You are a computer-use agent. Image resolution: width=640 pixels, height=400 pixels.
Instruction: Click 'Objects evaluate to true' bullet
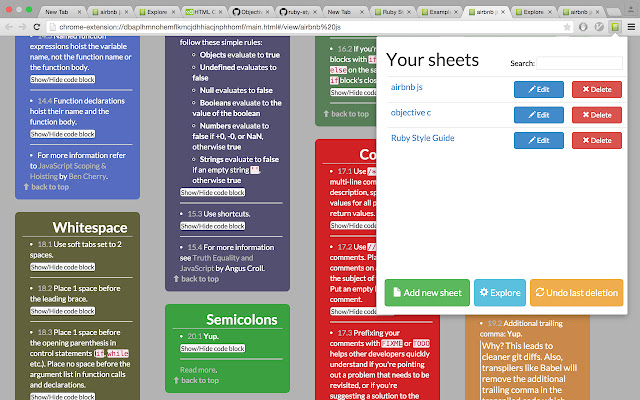[x=240, y=55]
